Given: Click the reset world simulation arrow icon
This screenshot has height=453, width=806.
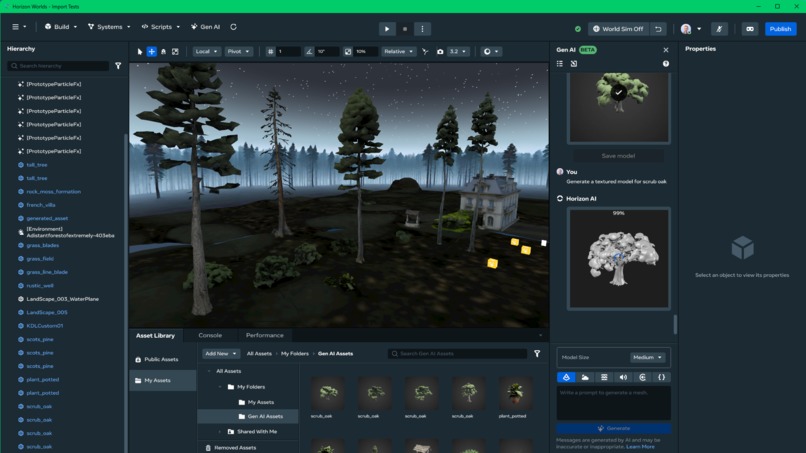Looking at the screenshot, I should 658,29.
